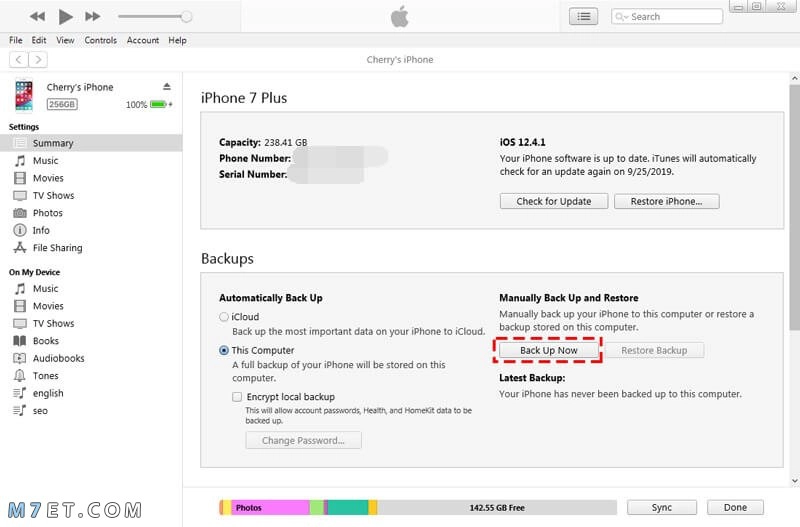Click Movies icon under Settings
Viewport: 800px width, 527px height.
point(20,178)
